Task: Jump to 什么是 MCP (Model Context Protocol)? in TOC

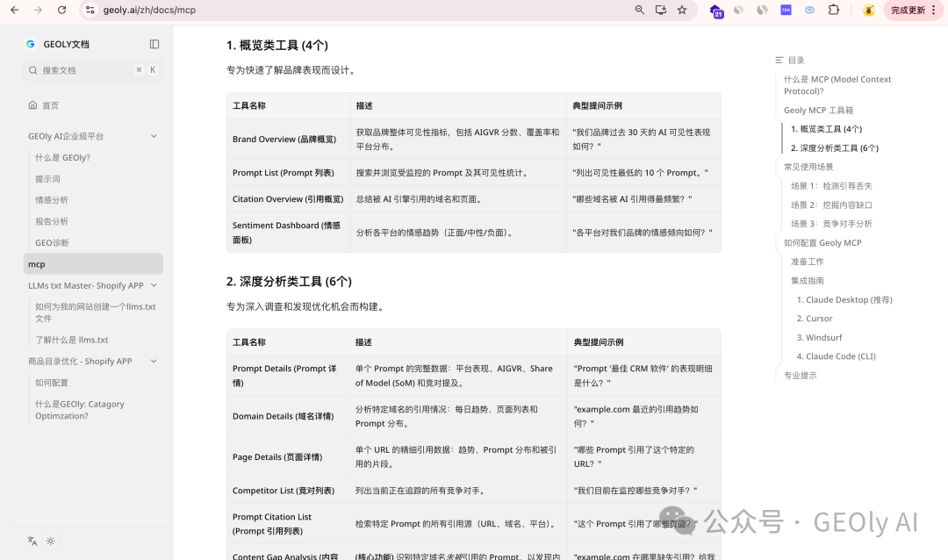Action: (837, 85)
